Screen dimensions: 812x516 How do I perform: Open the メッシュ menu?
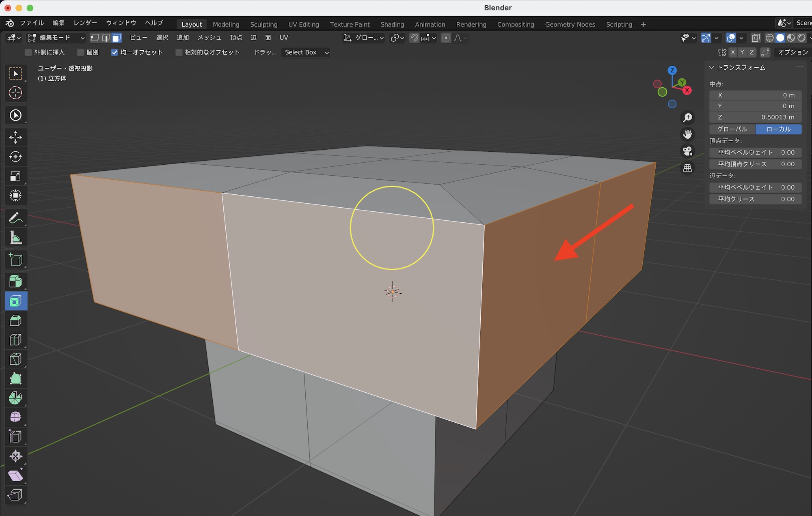pos(209,38)
